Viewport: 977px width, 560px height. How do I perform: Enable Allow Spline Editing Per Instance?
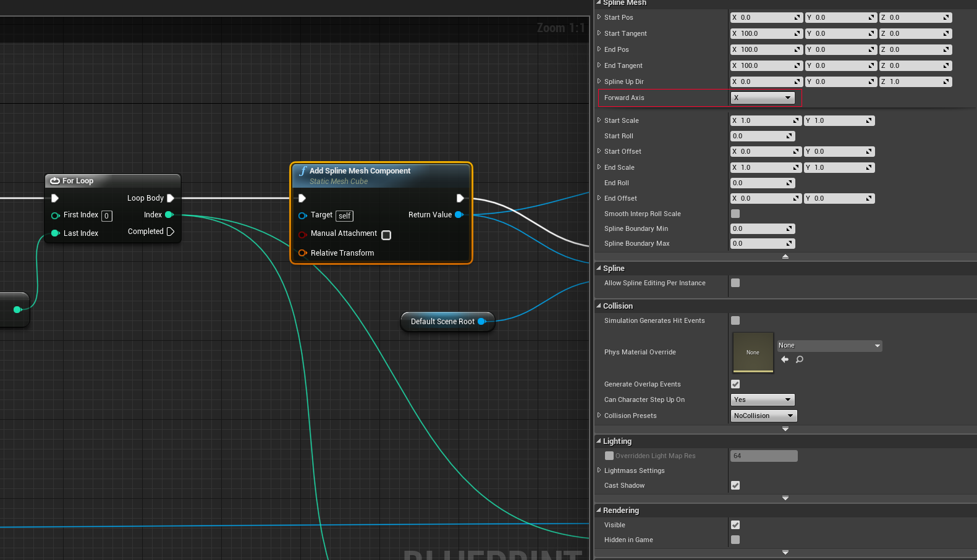tap(735, 283)
